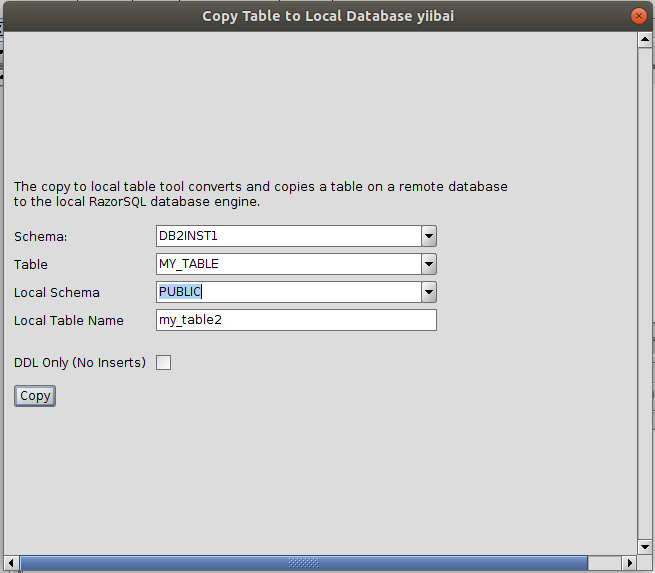Click the Local Table Name label
The height and width of the screenshot is (573, 655).
[69, 320]
